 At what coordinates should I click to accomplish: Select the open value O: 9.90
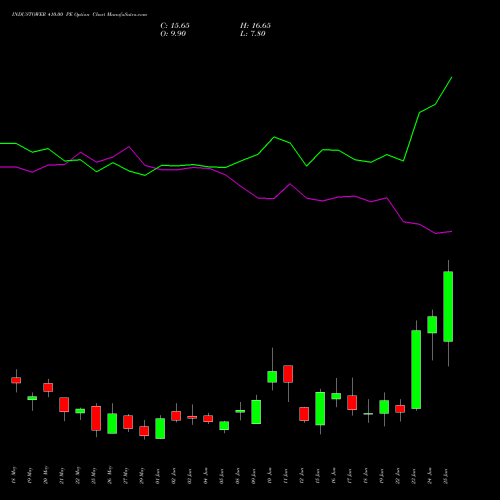tap(173, 34)
